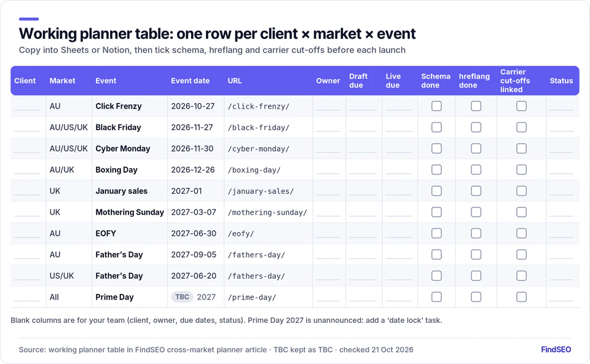The width and height of the screenshot is (590, 364).
Task: Click the US/UK market cell
Action: pos(61,276)
